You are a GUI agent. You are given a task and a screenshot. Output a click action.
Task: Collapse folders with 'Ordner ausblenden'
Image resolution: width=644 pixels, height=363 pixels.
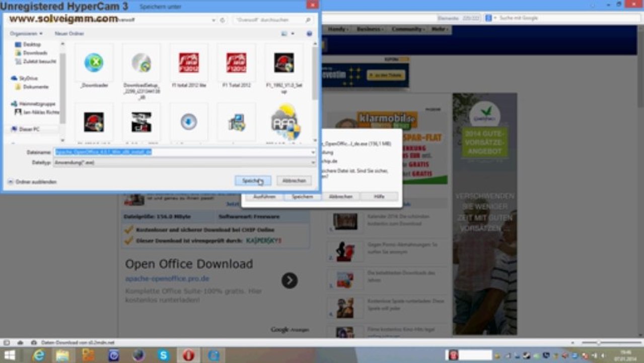tap(32, 181)
